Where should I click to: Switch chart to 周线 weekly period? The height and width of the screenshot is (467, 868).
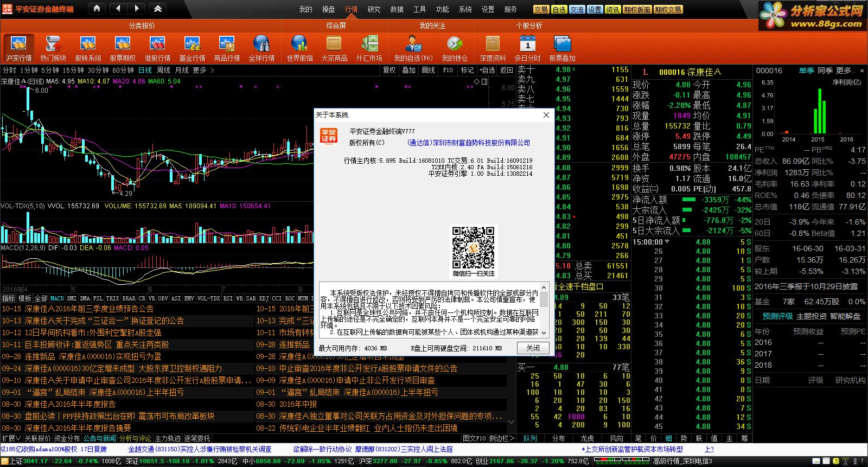pos(164,70)
